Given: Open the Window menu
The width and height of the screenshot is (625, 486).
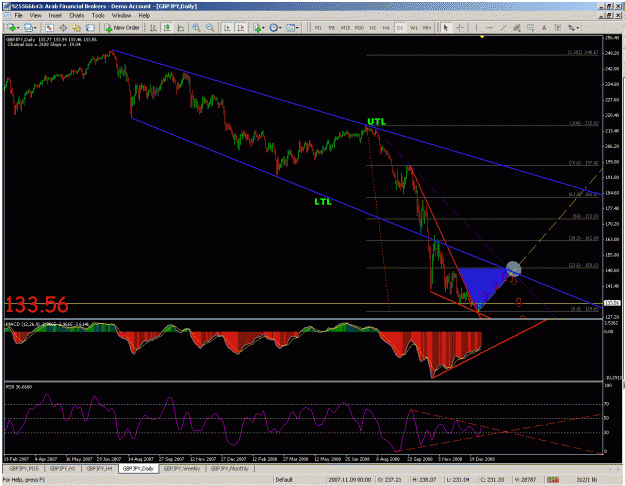Looking at the screenshot, I should (121, 16).
